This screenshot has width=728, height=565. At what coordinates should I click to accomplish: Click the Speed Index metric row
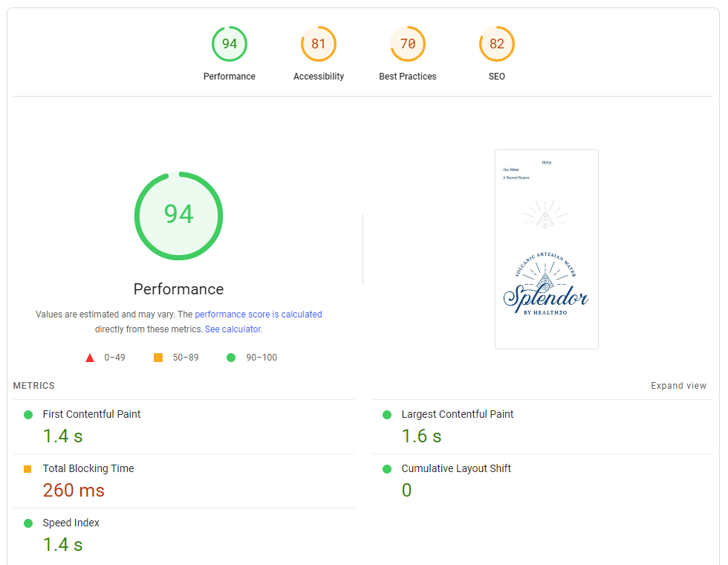[x=71, y=523]
